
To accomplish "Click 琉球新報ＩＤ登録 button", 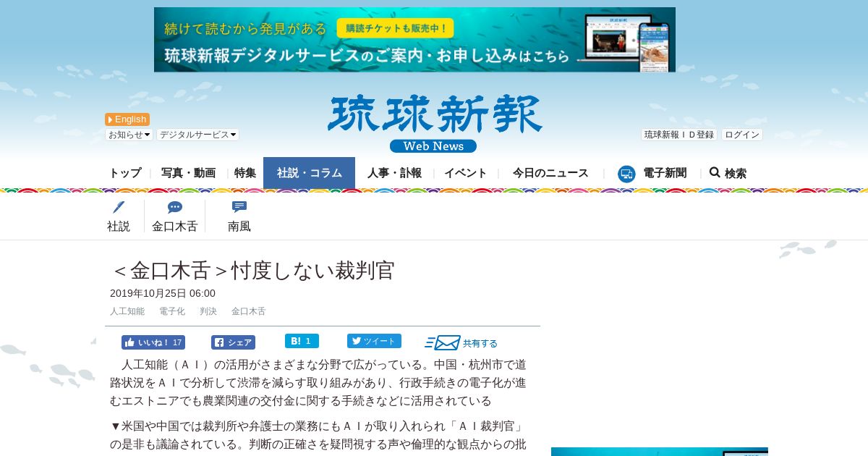I will 679,135.
